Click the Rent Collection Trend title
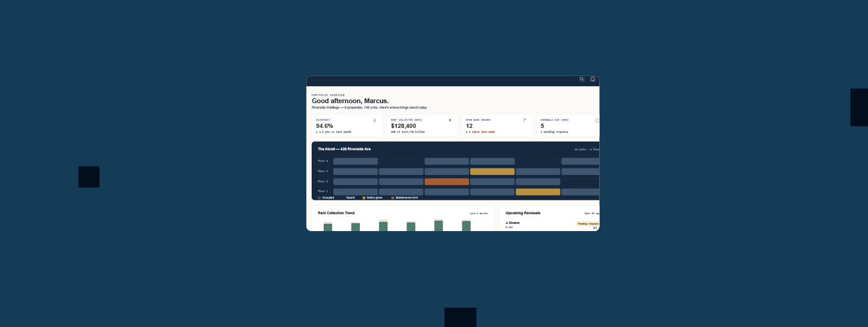This screenshot has height=327, width=868. coord(336,213)
